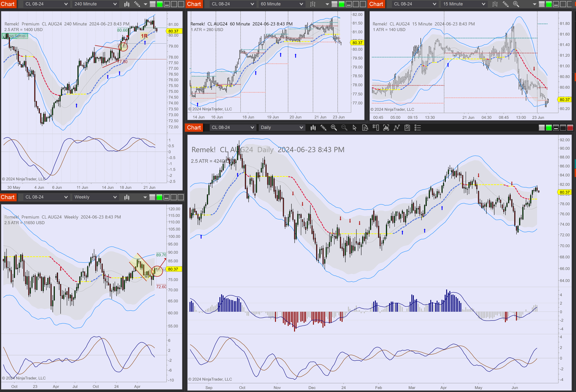This screenshot has height=392, width=576.
Task: Click underscore window button in 15 Minute chart
Action: tap(556, 4)
